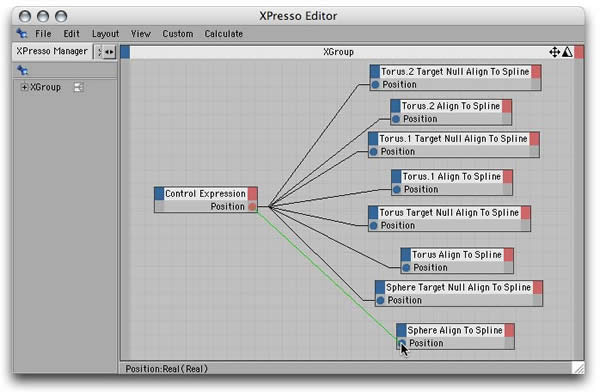600x392 pixels.
Task: Click blue square of Torus Align To Spline node
Action: (x=406, y=254)
